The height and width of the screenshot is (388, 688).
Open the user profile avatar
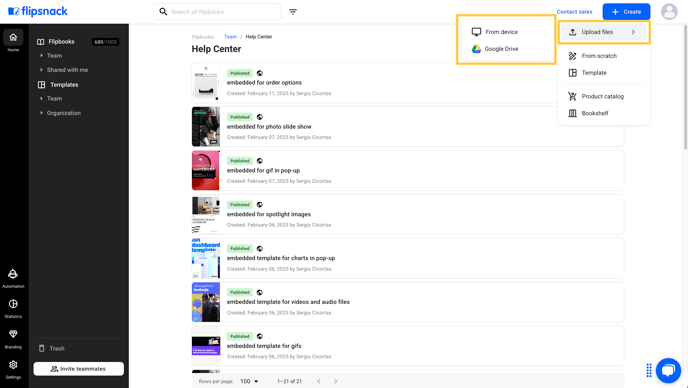(x=669, y=12)
